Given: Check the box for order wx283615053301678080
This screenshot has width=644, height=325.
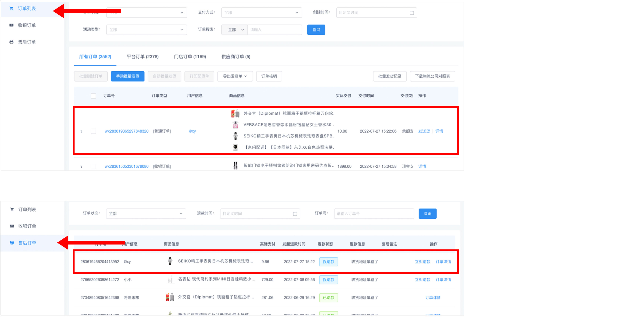Looking at the screenshot, I should coord(93,166).
